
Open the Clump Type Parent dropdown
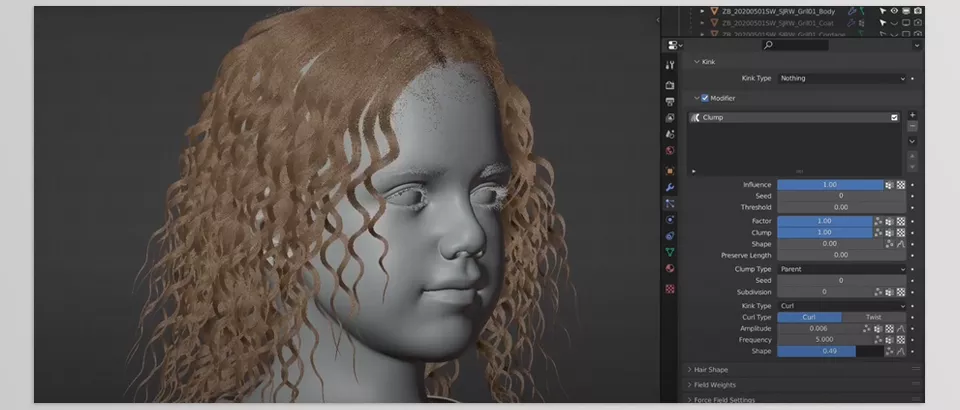pyautogui.click(x=842, y=269)
